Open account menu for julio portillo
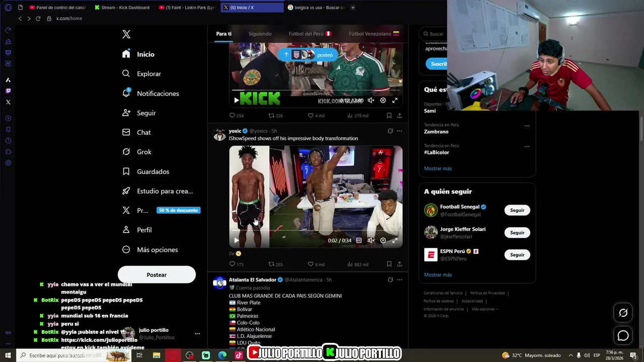644x362 pixels. pos(197,333)
